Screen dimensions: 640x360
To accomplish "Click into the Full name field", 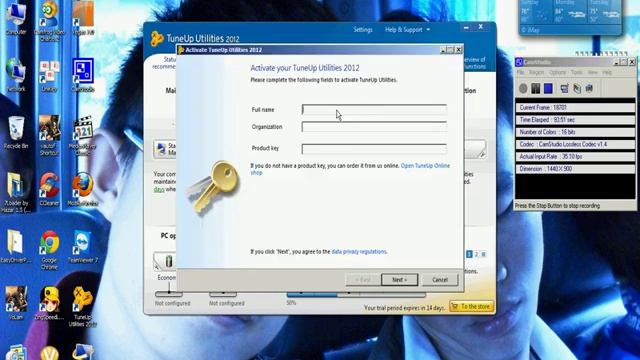I will tap(374, 109).
